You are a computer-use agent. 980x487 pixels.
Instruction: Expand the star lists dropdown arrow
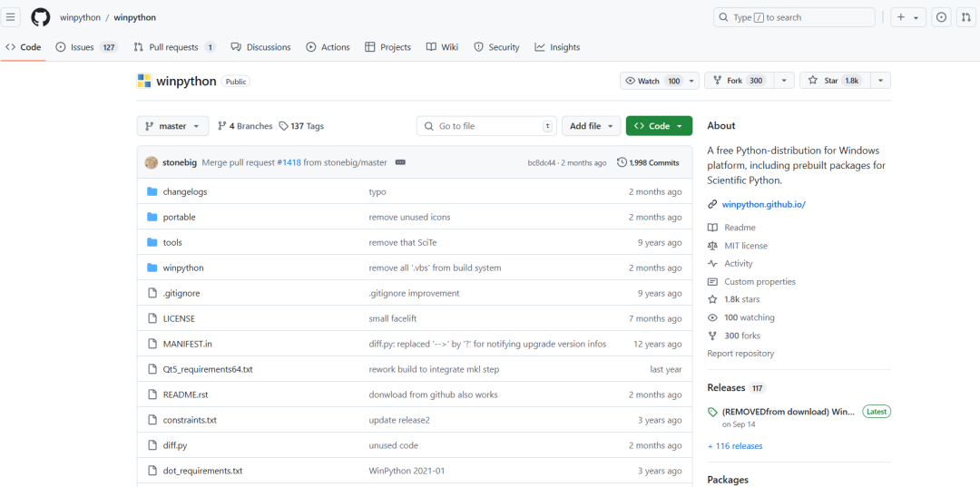click(879, 81)
